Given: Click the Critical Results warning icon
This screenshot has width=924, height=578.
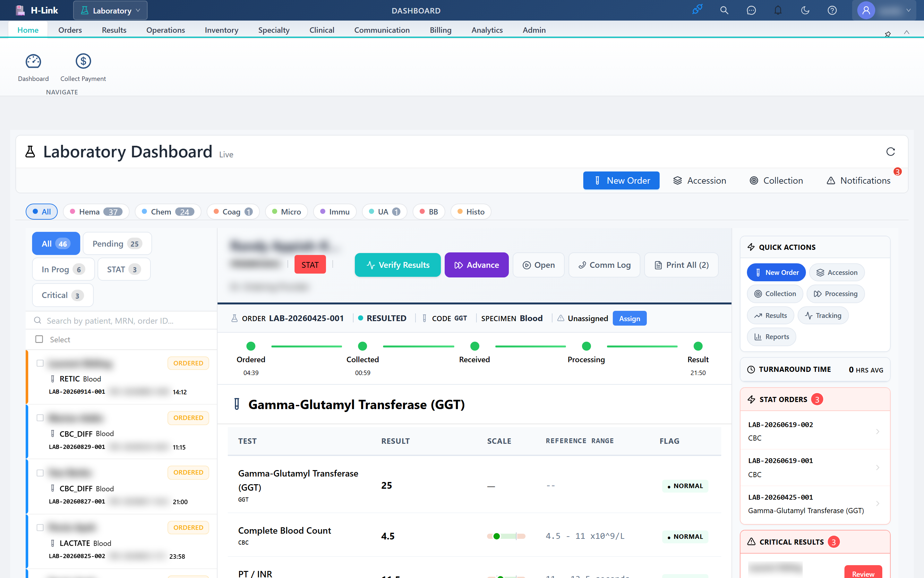Looking at the screenshot, I should click(751, 542).
